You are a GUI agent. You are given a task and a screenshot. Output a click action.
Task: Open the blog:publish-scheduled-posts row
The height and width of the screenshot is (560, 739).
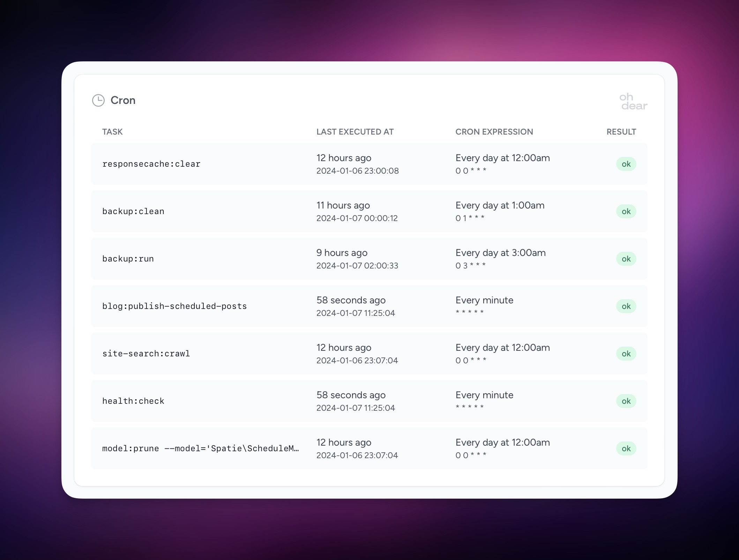tap(174, 306)
